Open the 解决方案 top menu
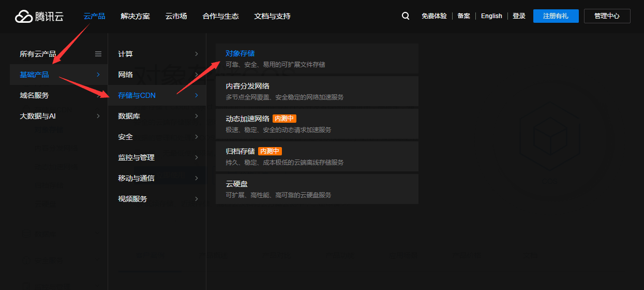 tap(135, 16)
